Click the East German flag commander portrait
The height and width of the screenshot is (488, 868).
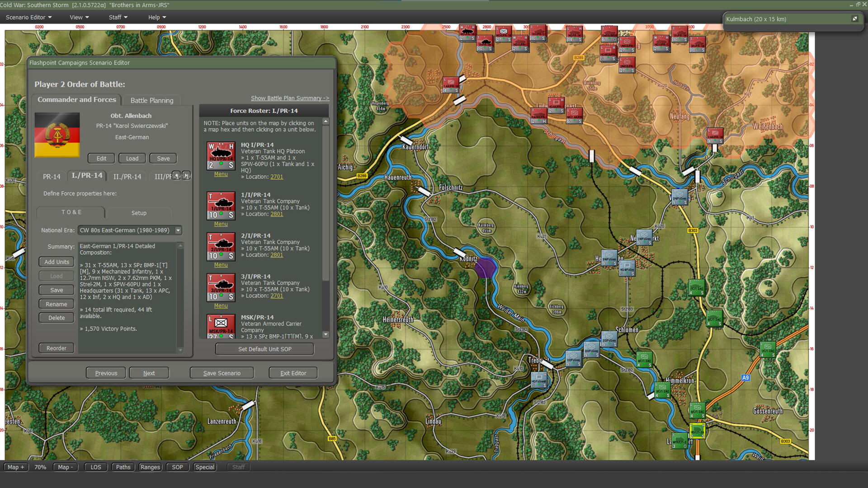57,134
